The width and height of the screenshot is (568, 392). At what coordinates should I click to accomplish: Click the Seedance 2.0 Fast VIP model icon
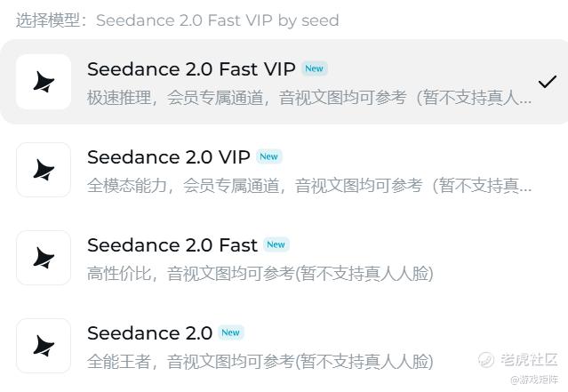[44, 82]
